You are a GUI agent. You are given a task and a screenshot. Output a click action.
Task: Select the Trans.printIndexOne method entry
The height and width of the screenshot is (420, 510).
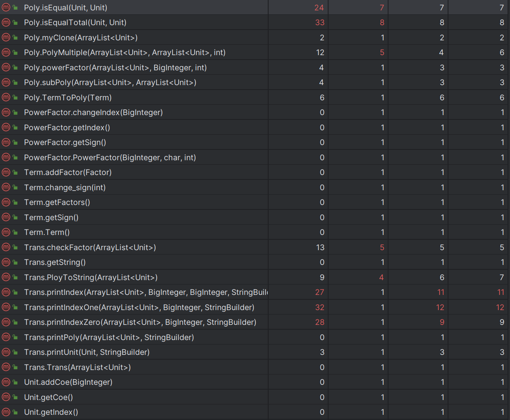click(x=139, y=307)
